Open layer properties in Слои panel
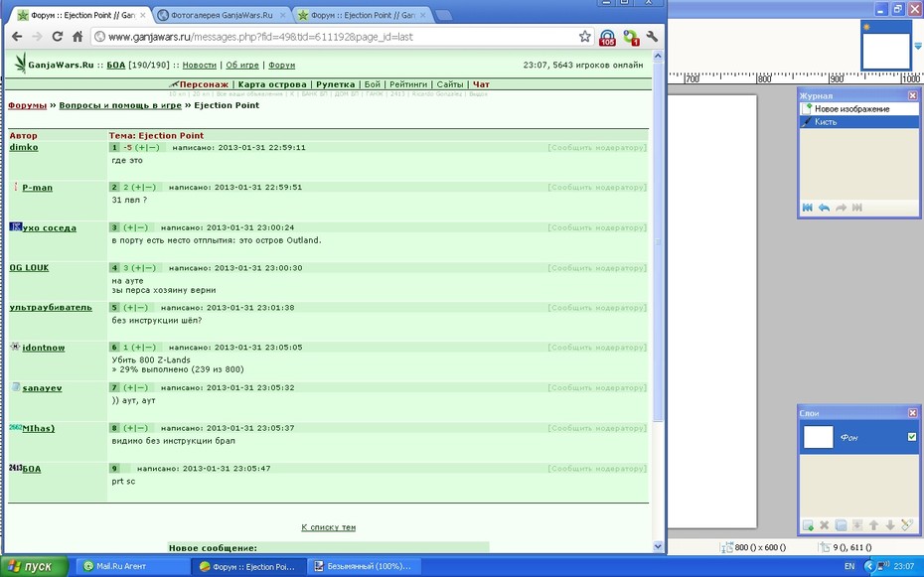The height and width of the screenshot is (577, 924). tap(907, 525)
